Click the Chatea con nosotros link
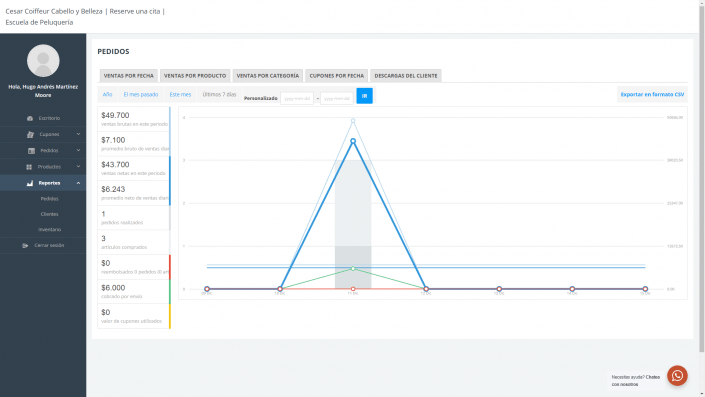Viewport: 705px width, 397px height. [x=636, y=380]
